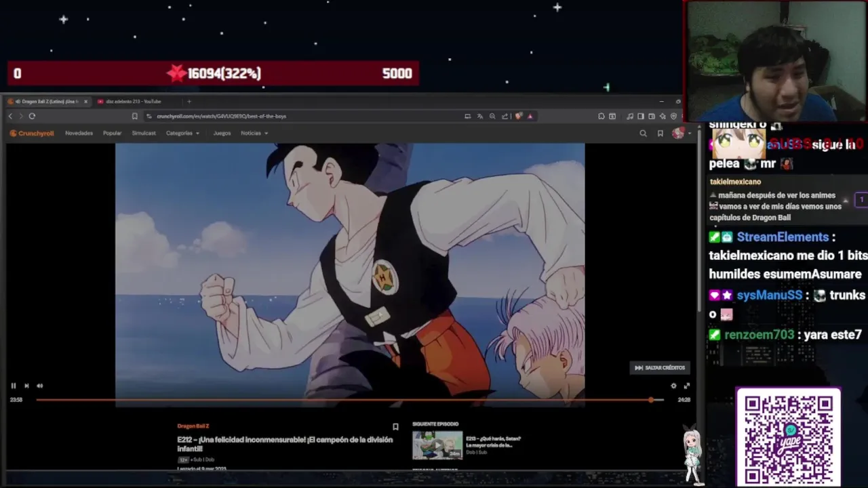Click current time 23:58 label

coord(16,400)
